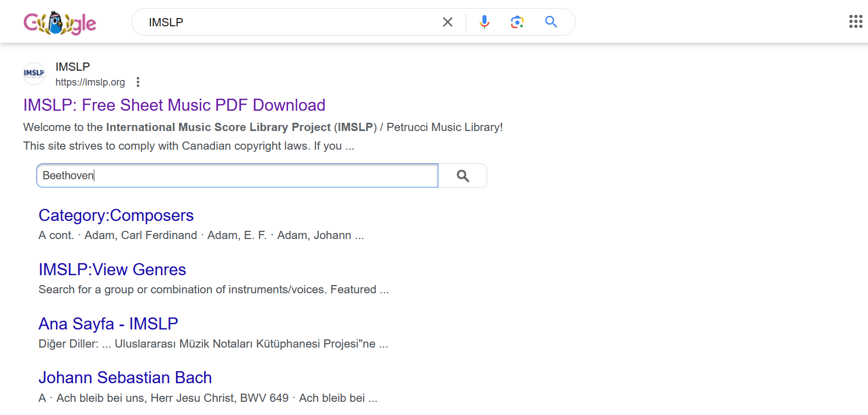Viewport: 868px width, 415px height.
Task: Click the IMSLP site name above URL
Action: click(72, 66)
